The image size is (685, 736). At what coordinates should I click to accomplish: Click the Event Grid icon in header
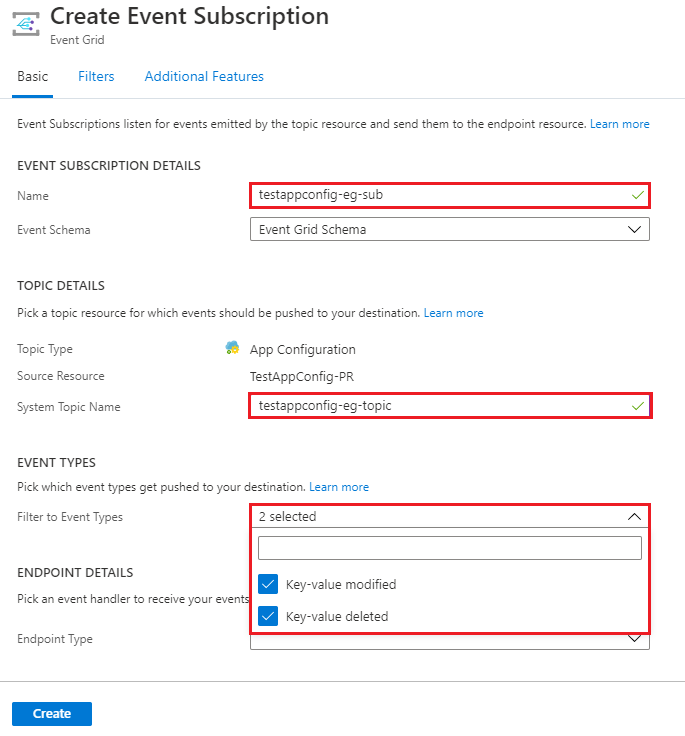(x=27, y=25)
